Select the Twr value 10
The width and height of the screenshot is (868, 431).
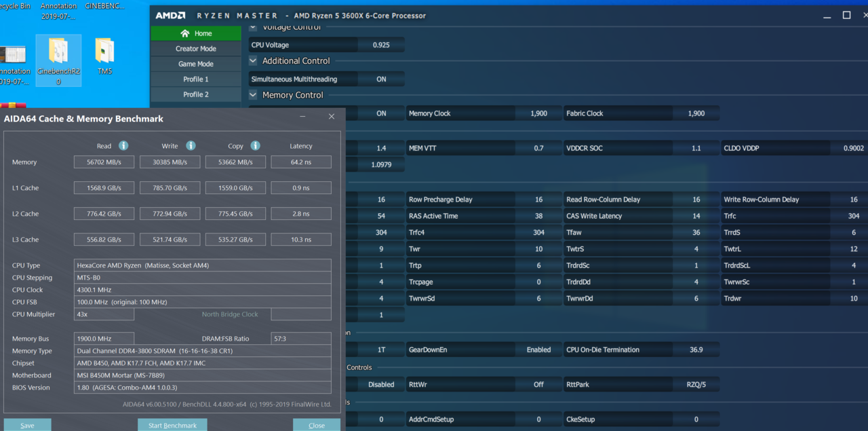pos(538,249)
